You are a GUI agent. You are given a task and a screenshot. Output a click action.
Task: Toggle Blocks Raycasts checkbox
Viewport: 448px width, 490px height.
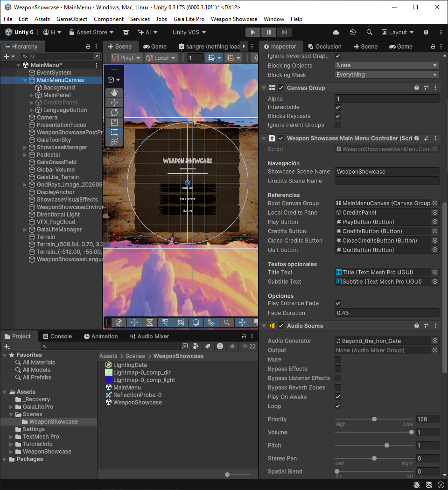coord(338,116)
